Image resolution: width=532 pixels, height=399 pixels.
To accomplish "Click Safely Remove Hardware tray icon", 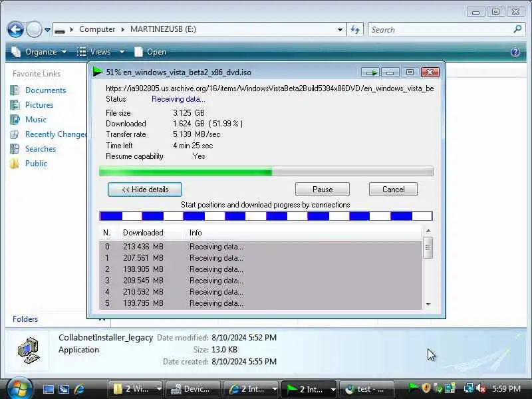I will [439, 388].
